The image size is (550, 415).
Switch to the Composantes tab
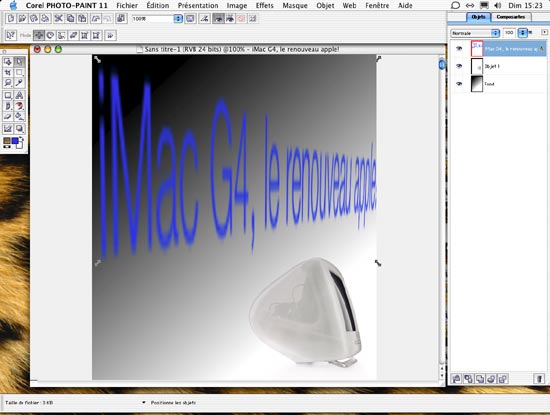[x=511, y=17]
